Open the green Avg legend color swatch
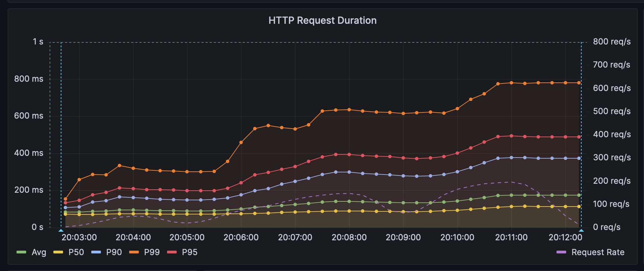 click(21, 252)
